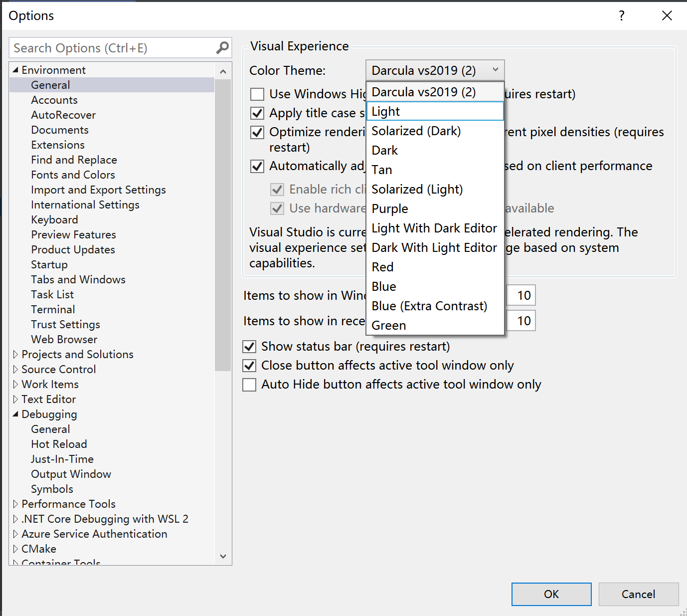Collapse the Debugging node
The height and width of the screenshot is (616, 687).
(x=15, y=414)
